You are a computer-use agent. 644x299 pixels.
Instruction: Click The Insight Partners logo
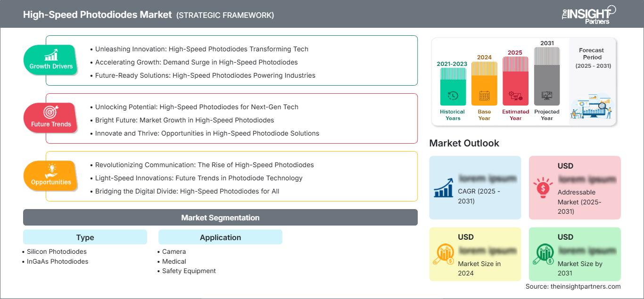point(588,14)
